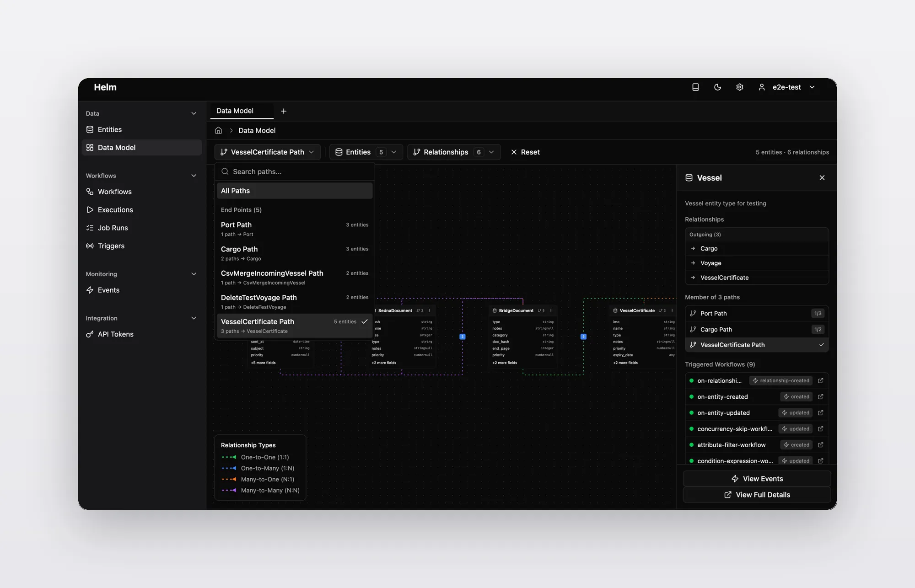Open the e2e-test user account menu
This screenshot has height=588, width=915.
pos(787,87)
